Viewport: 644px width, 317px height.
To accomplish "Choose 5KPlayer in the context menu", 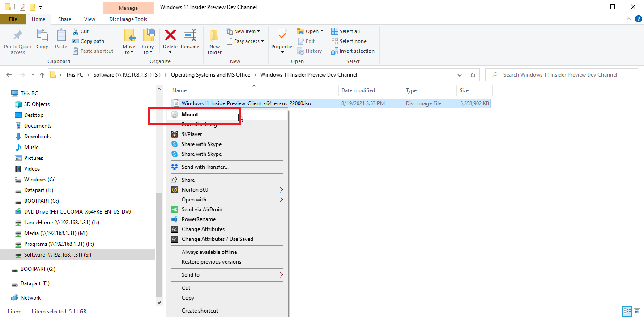I will coord(226,134).
